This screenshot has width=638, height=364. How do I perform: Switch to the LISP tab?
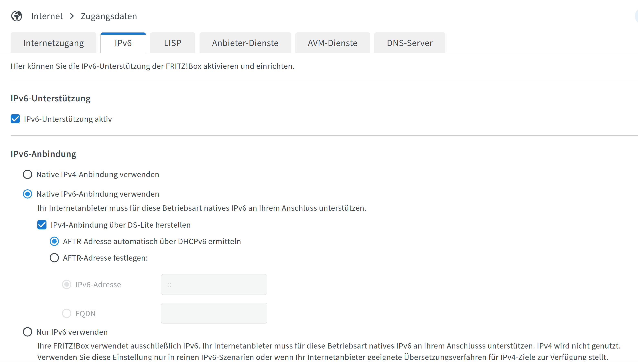click(x=172, y=43)
